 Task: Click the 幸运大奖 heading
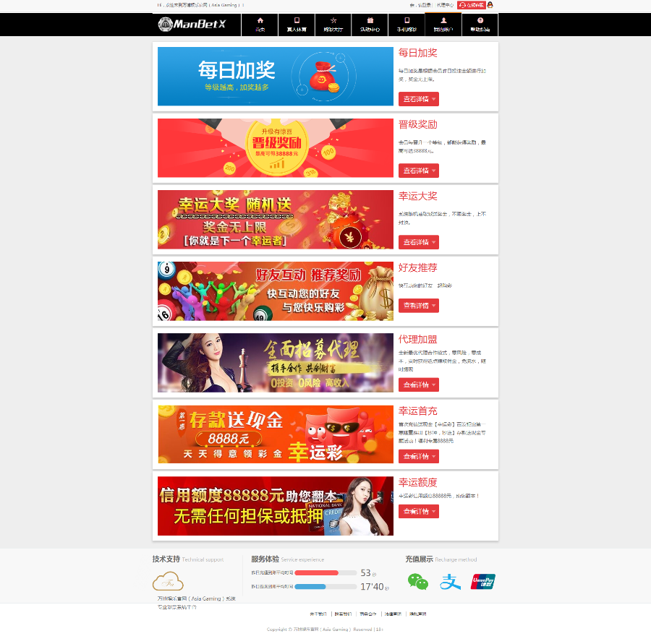tap(417, 196)
